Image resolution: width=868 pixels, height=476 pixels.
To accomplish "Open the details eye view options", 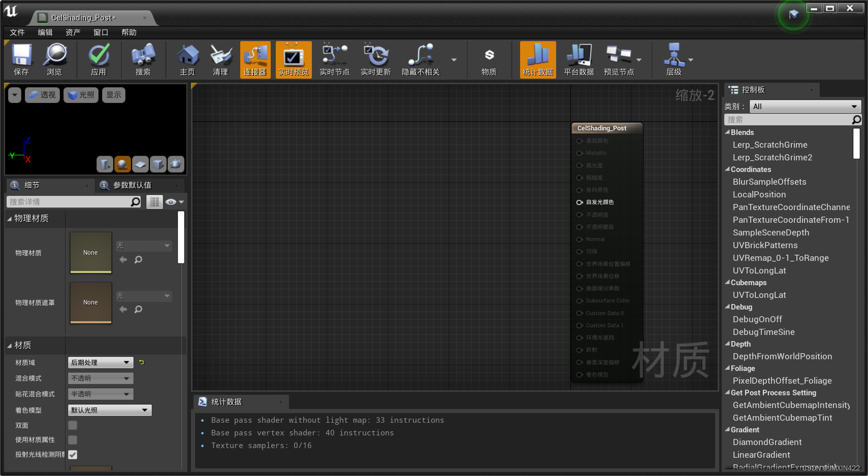I will point(174,202).
